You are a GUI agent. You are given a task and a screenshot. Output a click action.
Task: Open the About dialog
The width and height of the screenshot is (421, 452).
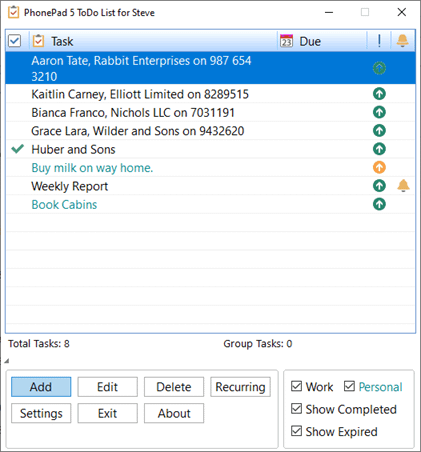pyautogui.click(x=174, y=413)
